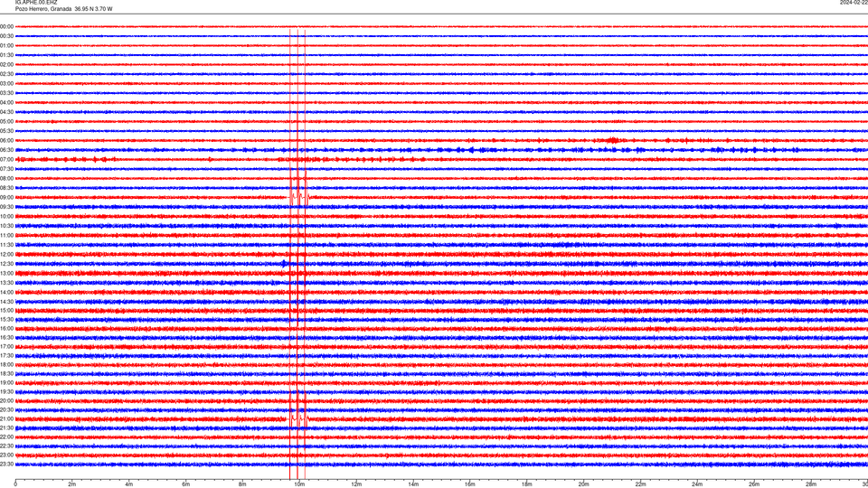Click the station code IG.APHE.00.EHZ
868x488 pixels.
36,3
